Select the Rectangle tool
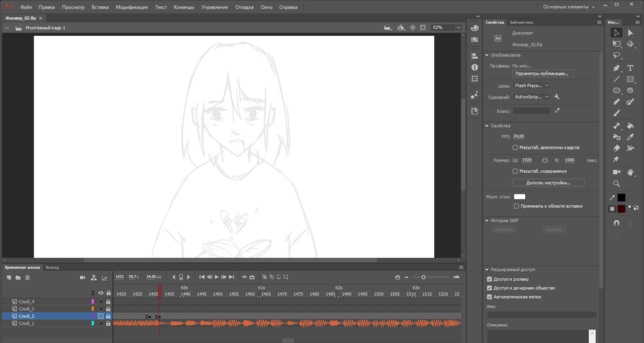The width and height of the screenshot is (644, 343). 630,79
